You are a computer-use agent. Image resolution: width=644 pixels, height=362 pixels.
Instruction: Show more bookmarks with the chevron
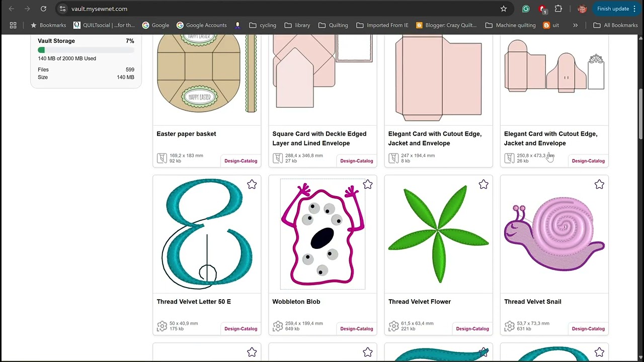tap(575, 25)
